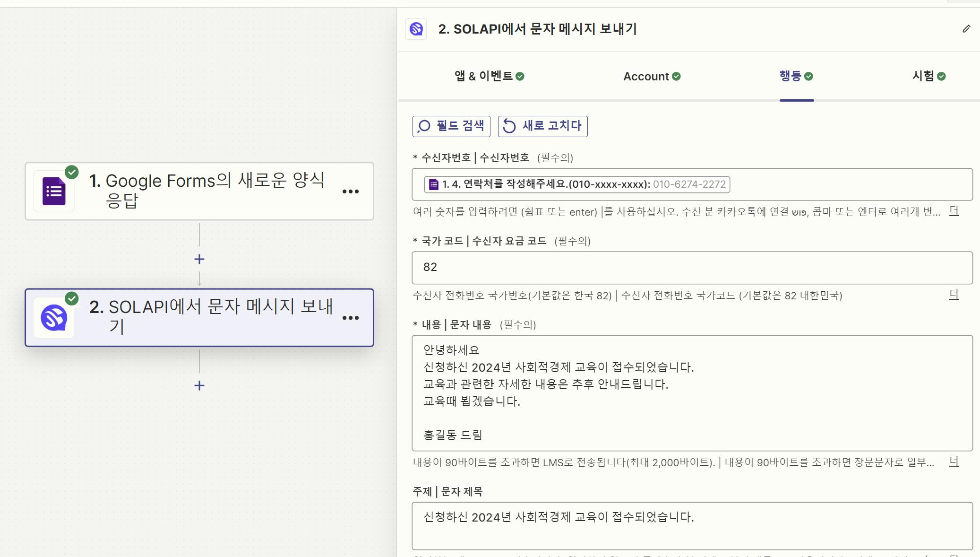Open step 2 three-dot options menu
The height and width of the screenshot is (557, 980).
coord(350,318)
